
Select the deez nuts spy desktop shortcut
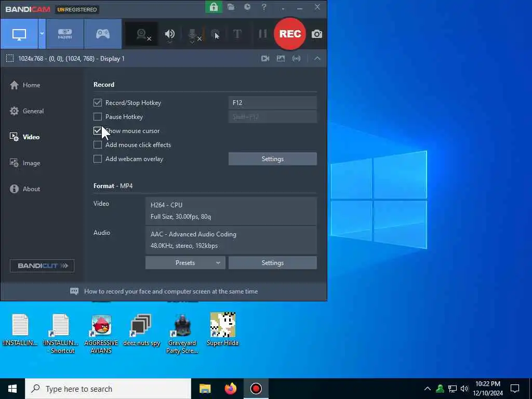pos(141,330)
